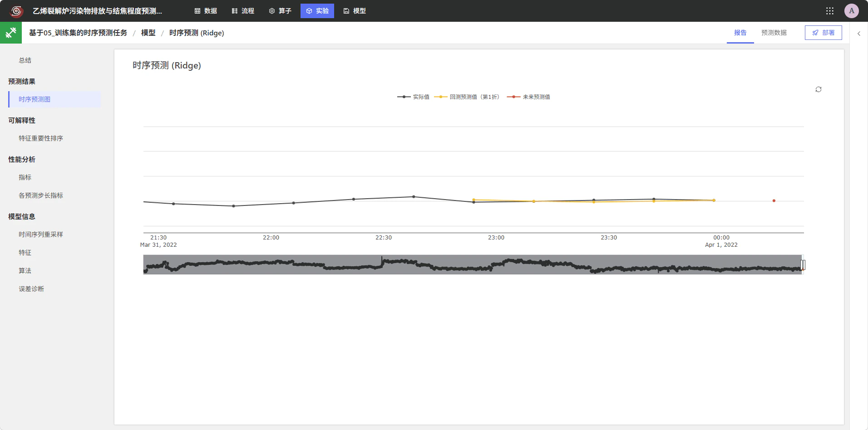
Task: Select 时序预测图 sidebar item
Action: [54, 99]
